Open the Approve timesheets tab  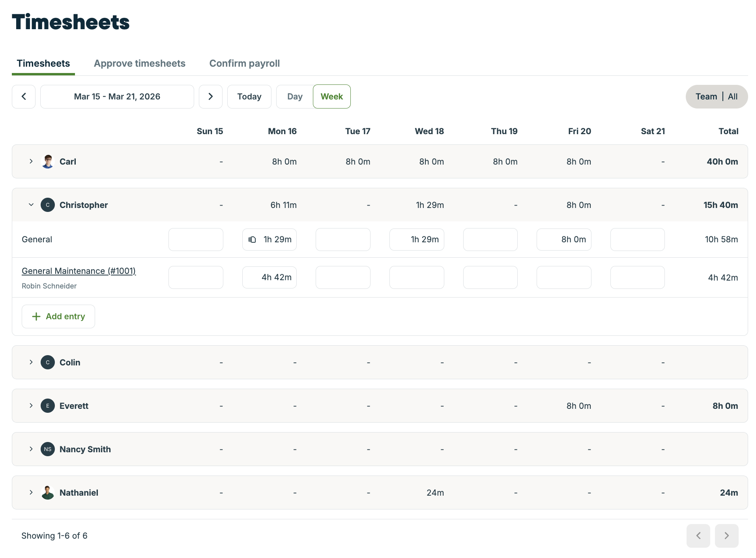point(139,64)
